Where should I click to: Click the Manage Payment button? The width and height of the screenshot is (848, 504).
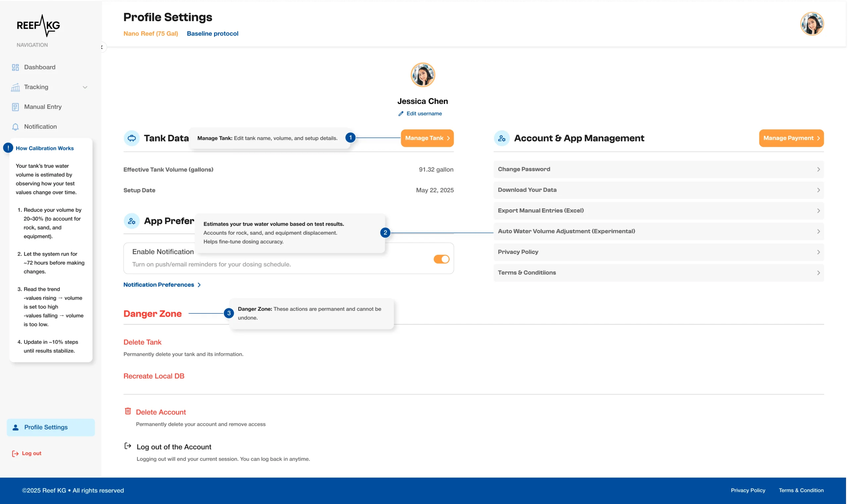point(791,138)
